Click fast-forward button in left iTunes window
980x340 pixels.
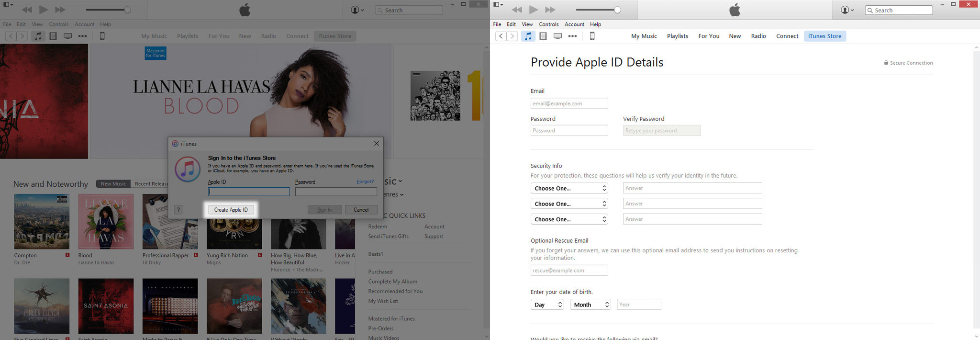point(60,10)
